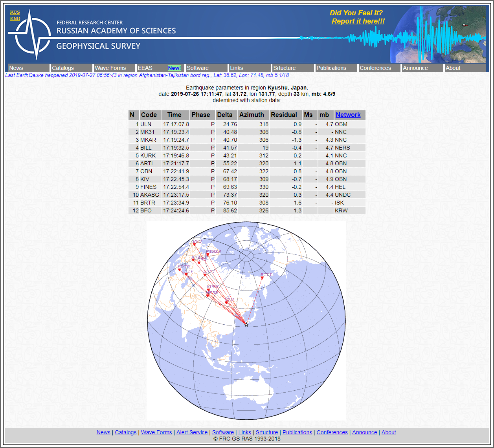The image size is (494, 448).
Task: Click the ULN station triangle on map
Action: point(226,303)
